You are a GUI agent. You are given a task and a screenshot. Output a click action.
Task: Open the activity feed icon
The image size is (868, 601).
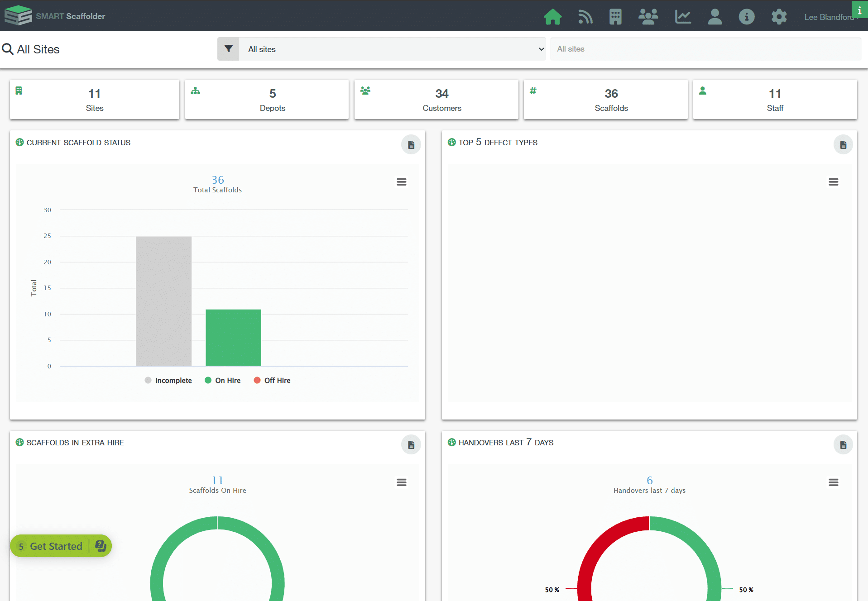585,17
